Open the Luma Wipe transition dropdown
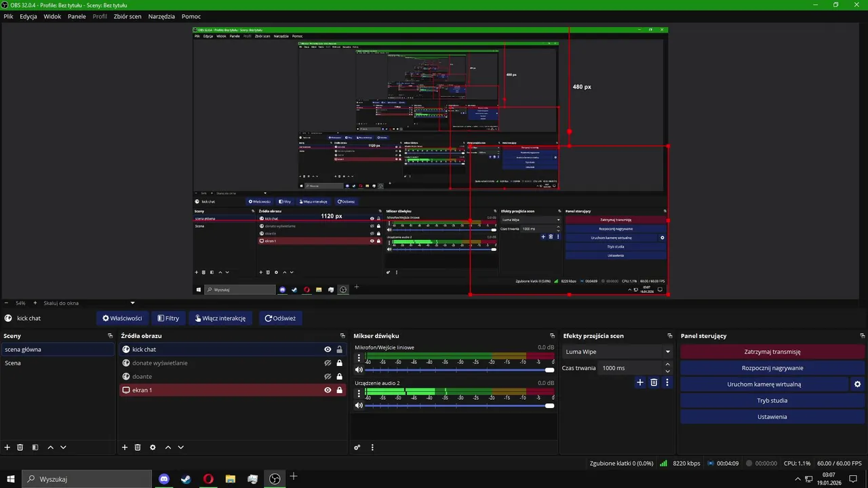 (617, 352)
